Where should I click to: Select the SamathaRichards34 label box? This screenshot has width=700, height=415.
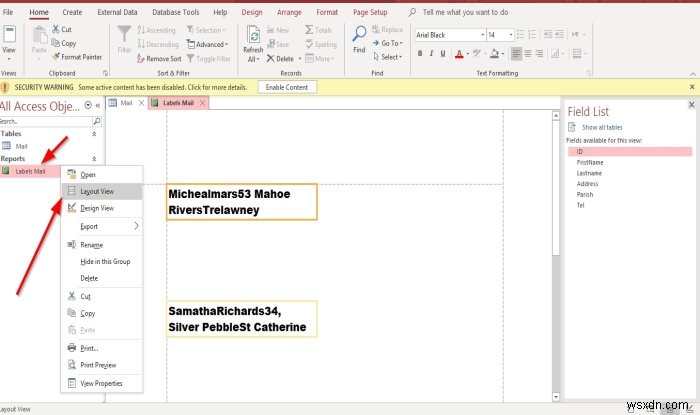point(242,319)
